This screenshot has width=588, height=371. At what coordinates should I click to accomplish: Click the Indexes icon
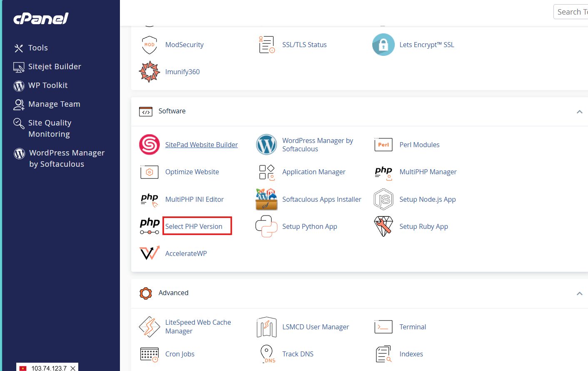click(x=384, y=354)
